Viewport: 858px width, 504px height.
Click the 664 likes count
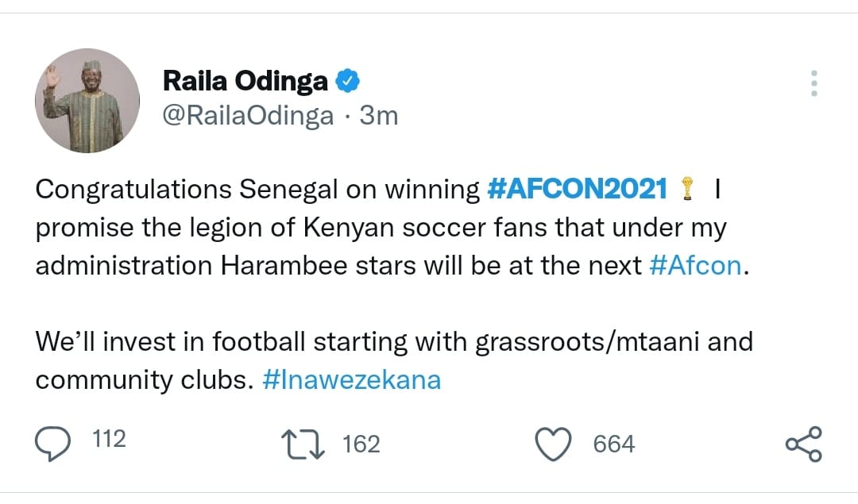(x=613, y=444)
